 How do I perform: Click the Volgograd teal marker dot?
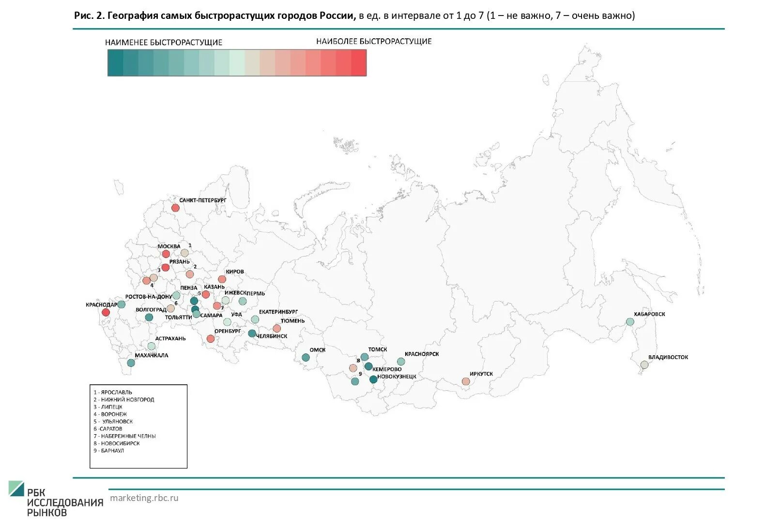149,318
